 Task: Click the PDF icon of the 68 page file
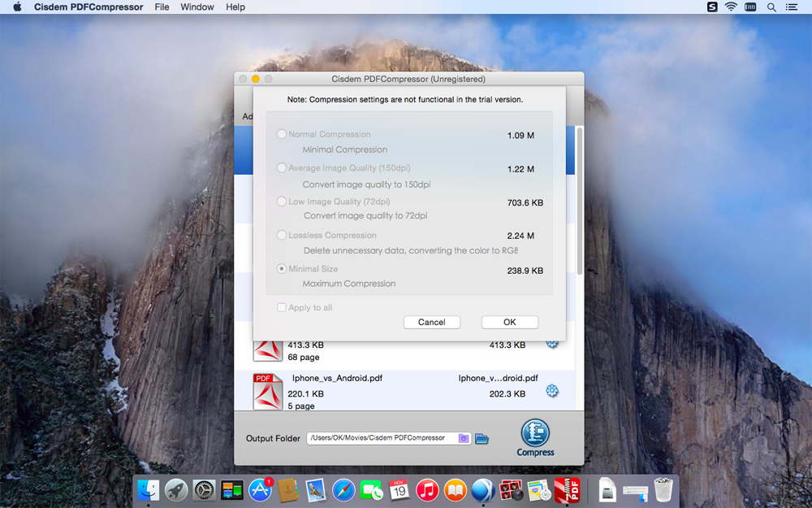coord(268,350)
